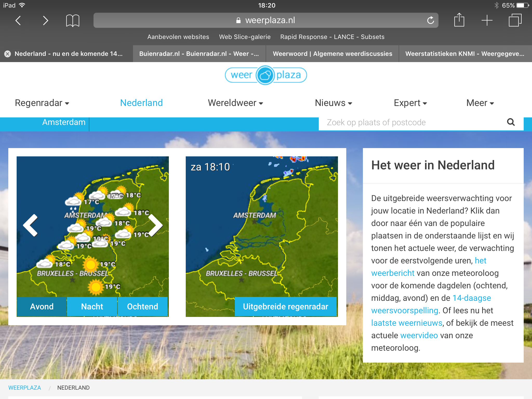The image size is (532, 399).
Task: Switch to Weerstatistieken KNMI tab
Action: (465, 54)
